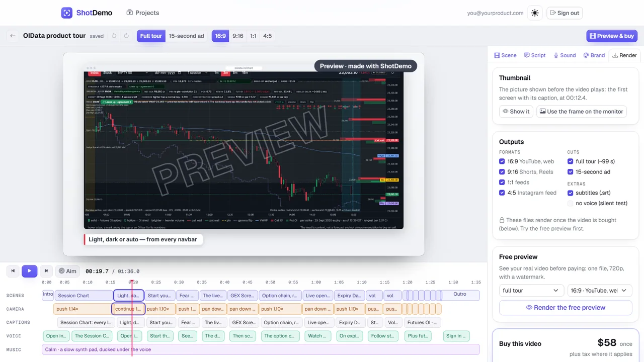The width and height of the screenshot is (644, 362).
Task: Select the 9:16 aspect ratio tab
Action: pyautogui.click(x=238, y=36)
